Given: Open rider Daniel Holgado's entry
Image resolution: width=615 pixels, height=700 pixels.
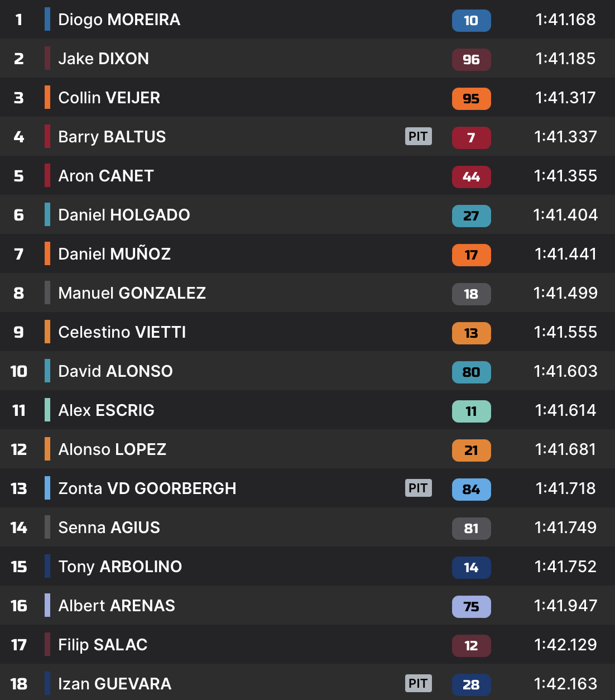Looking at the screenshot, I should point(124,215).
